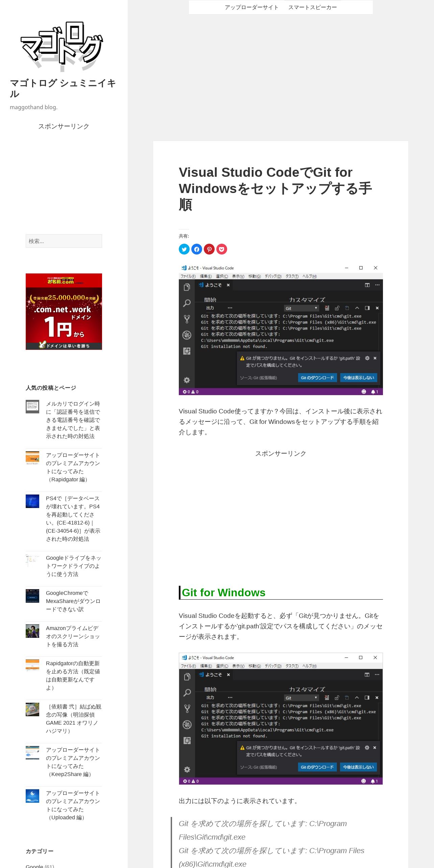The height and width of the screenshot is (868, 434).
Task: Click the Uploaded編 post thumbnail
Action: [x=32, y=796]
